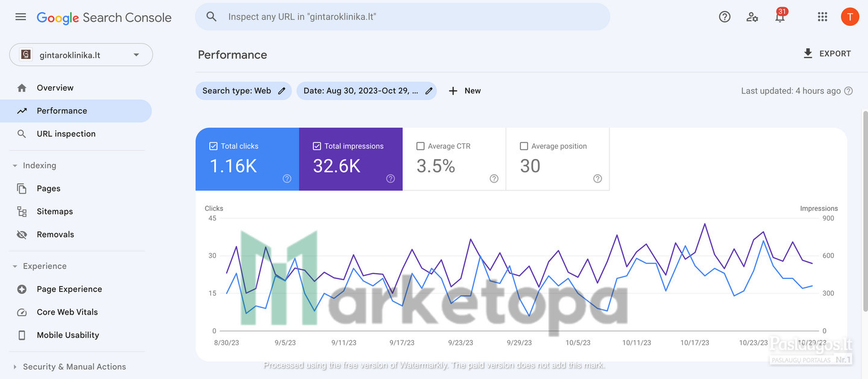The height and width of the screenshot is (379, 868).
Task: Collapse the Experience section
Action: click(x=15, y=266)
